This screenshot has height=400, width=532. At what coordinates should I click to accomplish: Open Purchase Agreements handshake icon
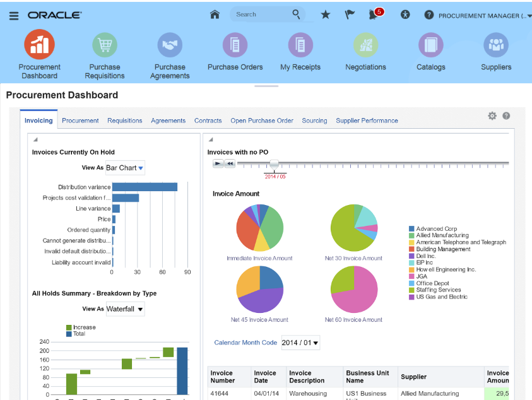(x=170, y=45)
